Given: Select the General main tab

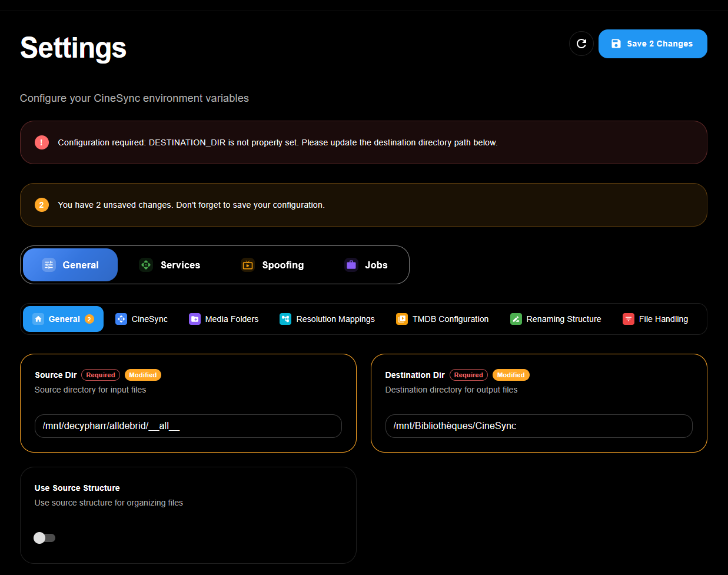Looking at the screenshot, I should [70, 265].
